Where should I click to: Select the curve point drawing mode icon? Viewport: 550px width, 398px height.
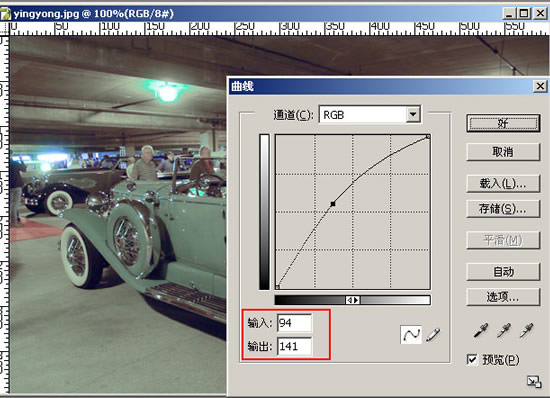[x=411, y=335]
